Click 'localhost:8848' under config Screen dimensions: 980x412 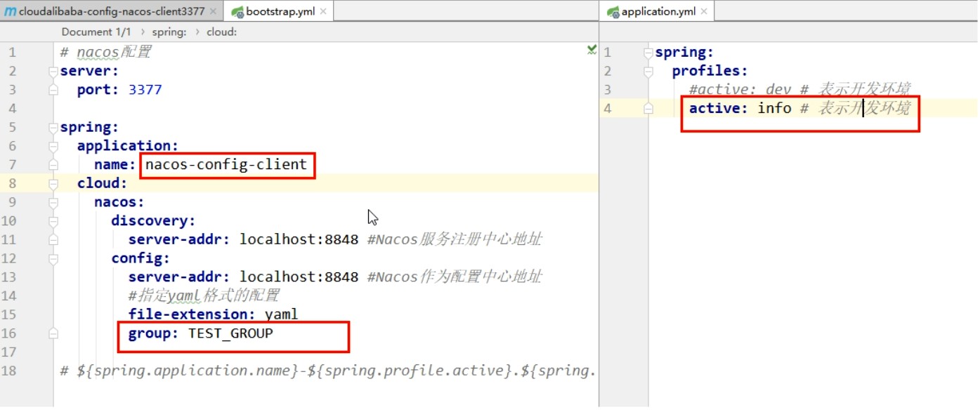click(299, 277)
